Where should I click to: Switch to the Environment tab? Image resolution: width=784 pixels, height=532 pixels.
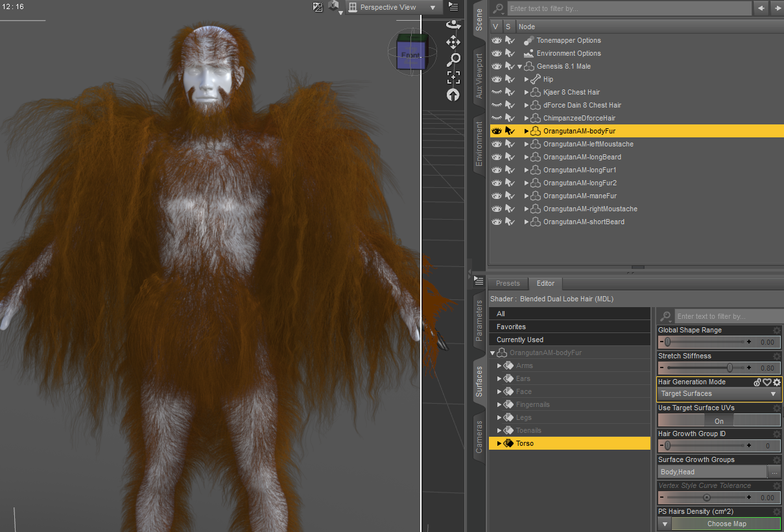coord(479,144)
